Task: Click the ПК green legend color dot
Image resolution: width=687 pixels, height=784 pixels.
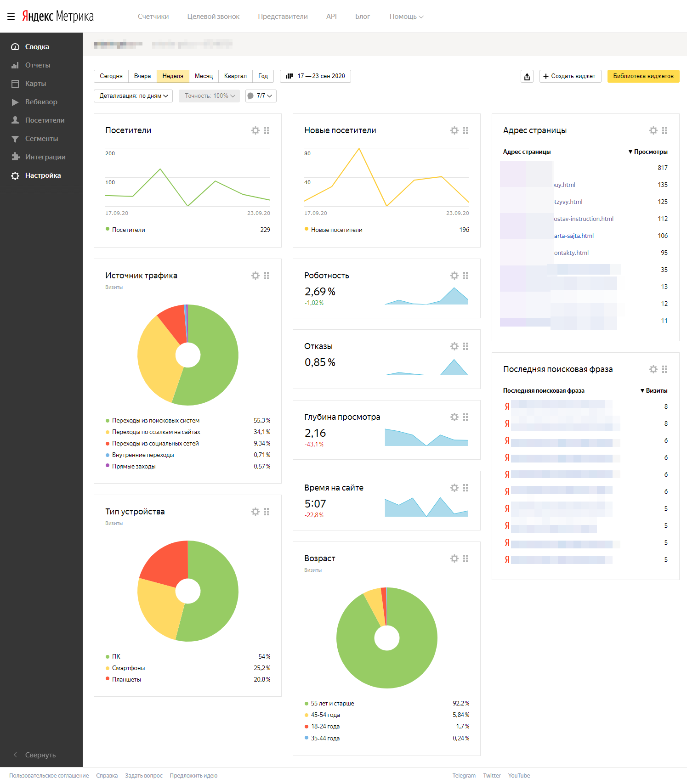Action: tap(108, 657)
